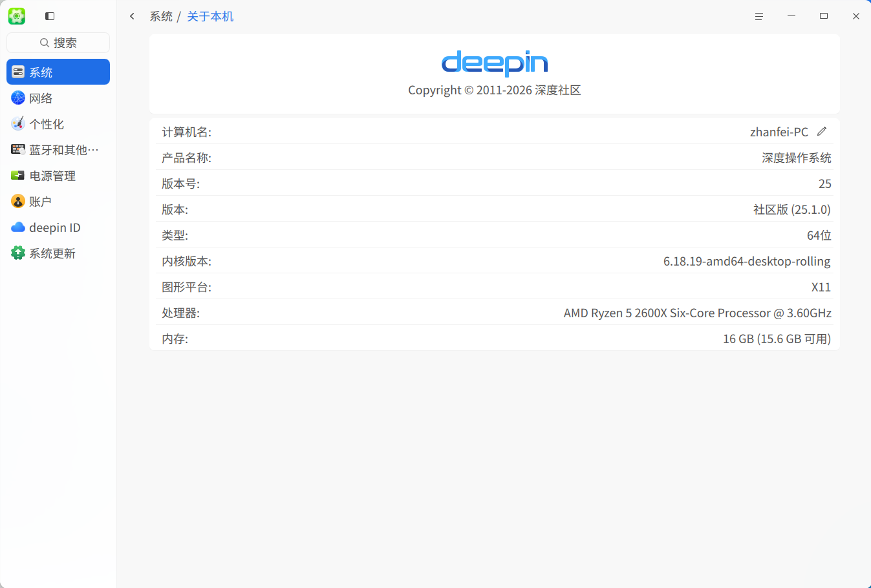Image resolution: width=871 pixels, height=588 pixels.
Task: Click the 处理器 label
Action: (180, 313)
